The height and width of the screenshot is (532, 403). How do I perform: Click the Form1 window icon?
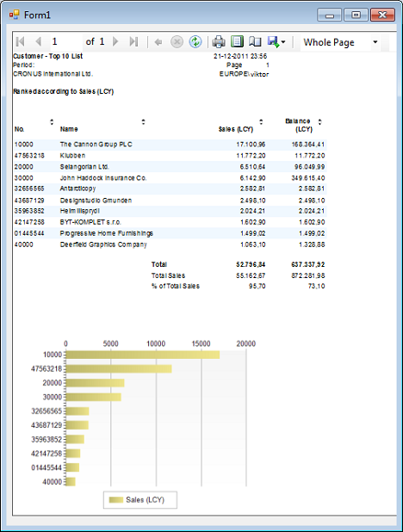tap(15, 15)
